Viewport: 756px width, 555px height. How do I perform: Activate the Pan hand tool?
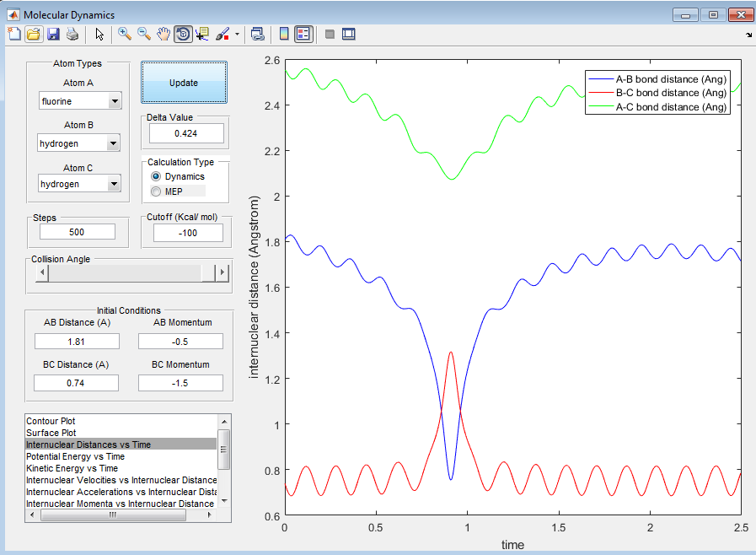[164, 34]
